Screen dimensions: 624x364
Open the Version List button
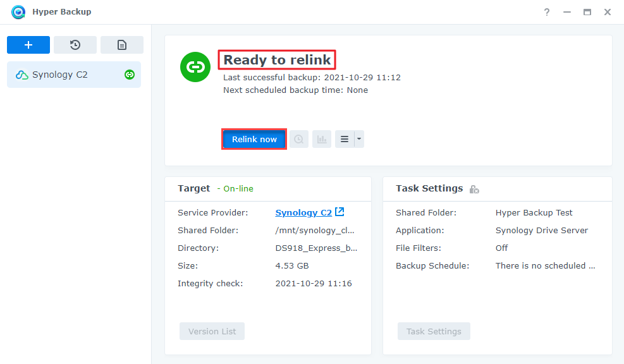pyautogui.click(x=212, y=331)
